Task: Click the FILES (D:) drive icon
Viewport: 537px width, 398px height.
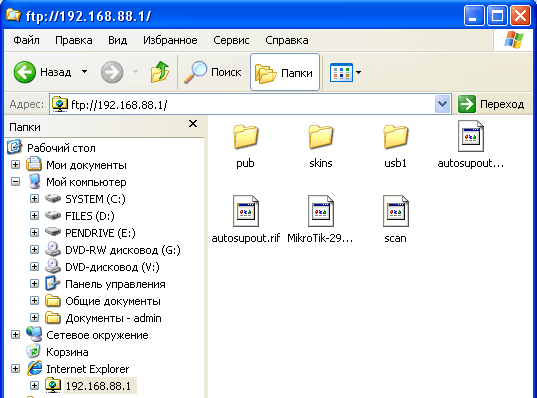Action: tap(53, 215)
